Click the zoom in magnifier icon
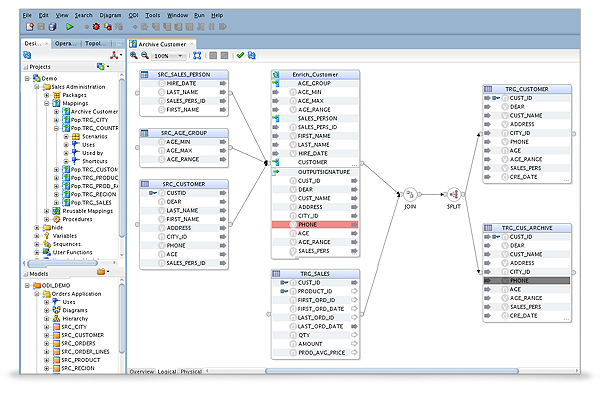This screenshot has width=600, height=400. point(135,56)
